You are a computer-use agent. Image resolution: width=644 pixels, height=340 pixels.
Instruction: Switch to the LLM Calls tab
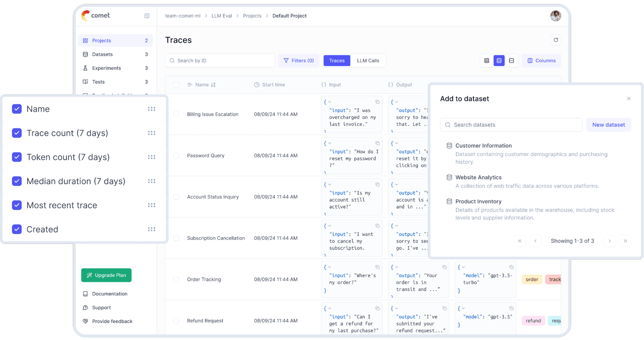(x=368, y=61)
